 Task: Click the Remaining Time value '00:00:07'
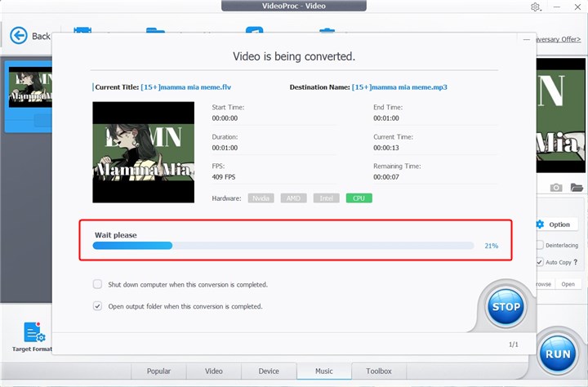click(x=386, y=176)
